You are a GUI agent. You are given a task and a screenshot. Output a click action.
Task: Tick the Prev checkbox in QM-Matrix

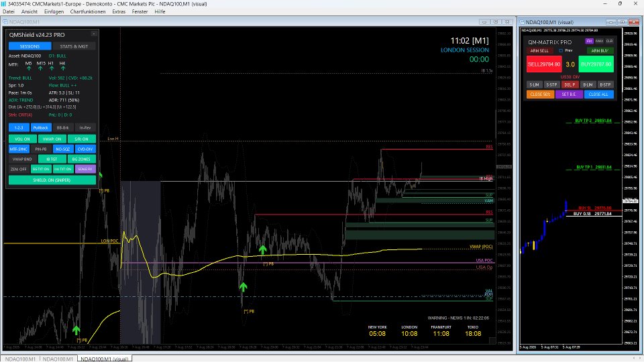pyautogui.click(x=561, y=50)
